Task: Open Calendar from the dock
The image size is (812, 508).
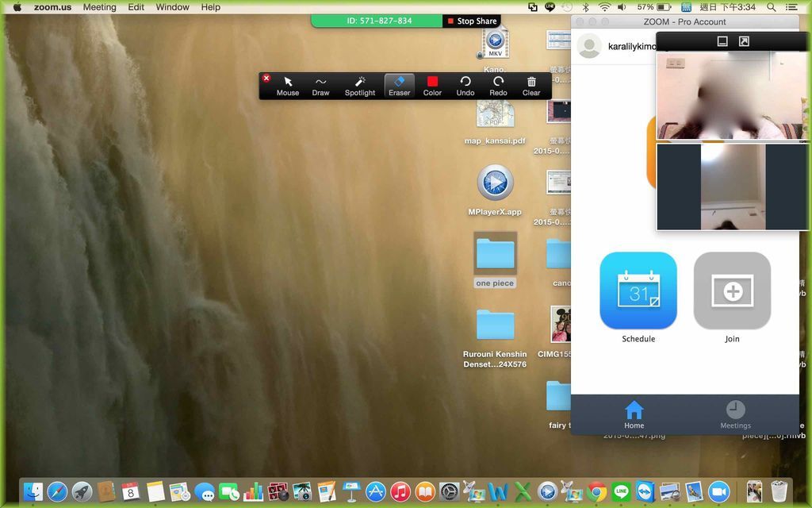Action: click(131, 491)
